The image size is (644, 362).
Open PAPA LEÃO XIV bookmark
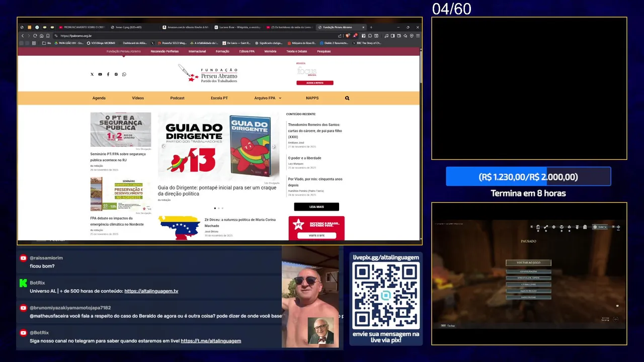click(69, 43)
